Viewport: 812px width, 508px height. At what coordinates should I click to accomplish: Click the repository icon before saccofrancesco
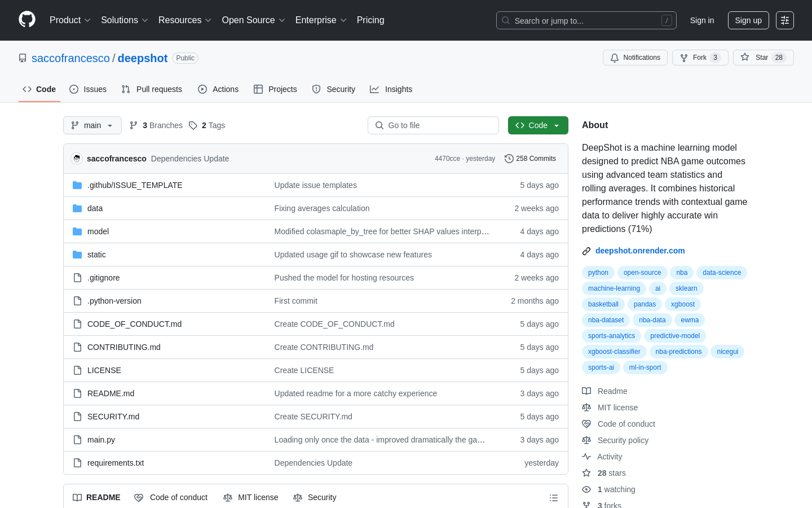(x=23, y=58)
